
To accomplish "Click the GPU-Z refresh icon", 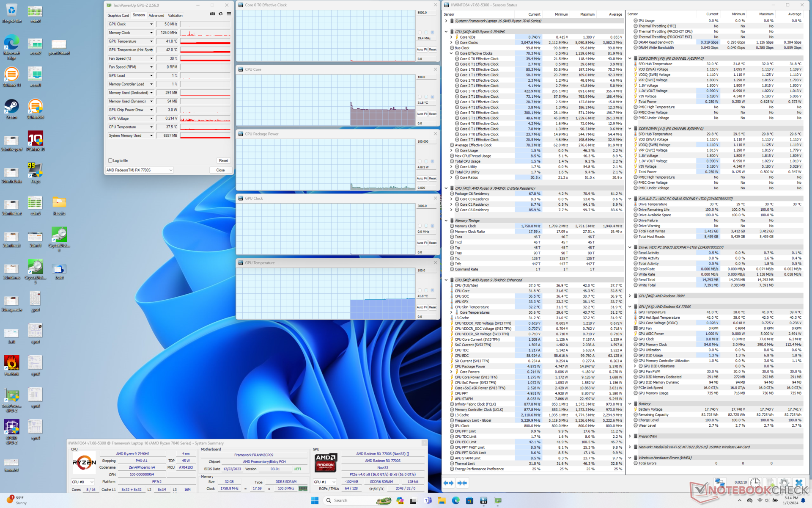I will click(x=220, y=14).
